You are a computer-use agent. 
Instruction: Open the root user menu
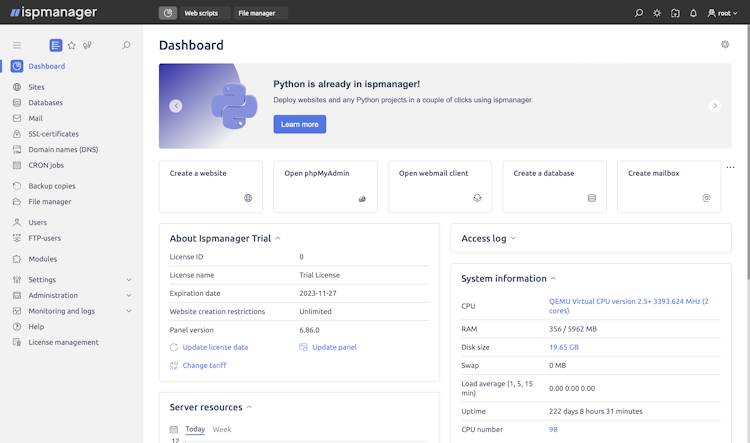722,13
